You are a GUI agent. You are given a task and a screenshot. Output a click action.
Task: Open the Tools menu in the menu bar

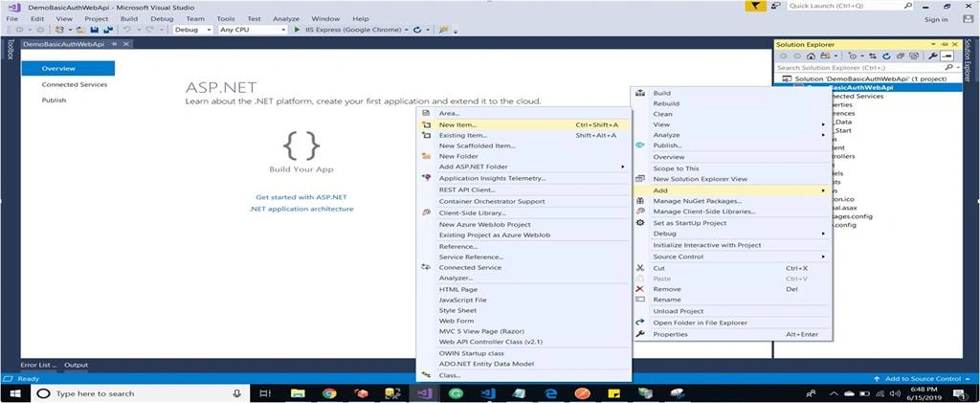pyautogui.click(x=226, y=19)
